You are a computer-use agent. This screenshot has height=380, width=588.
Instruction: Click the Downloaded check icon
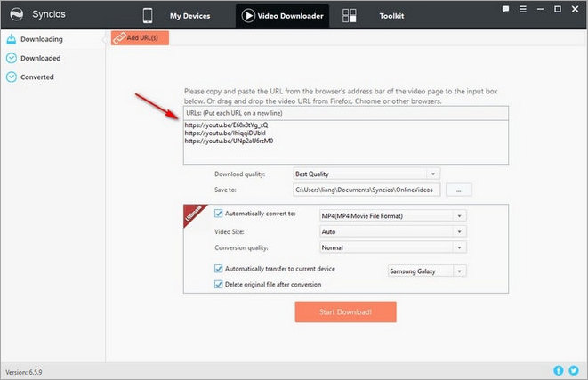click(12, 58)
